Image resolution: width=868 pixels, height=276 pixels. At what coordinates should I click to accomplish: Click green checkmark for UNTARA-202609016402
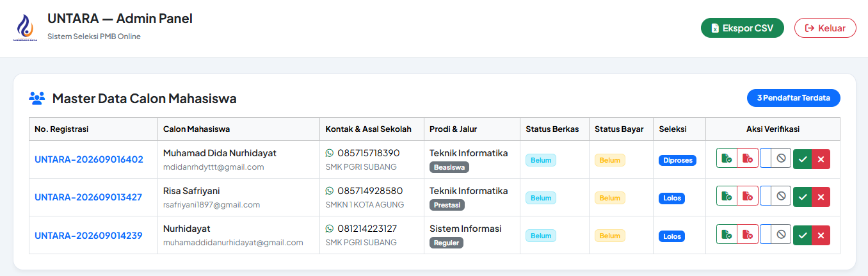802,159
